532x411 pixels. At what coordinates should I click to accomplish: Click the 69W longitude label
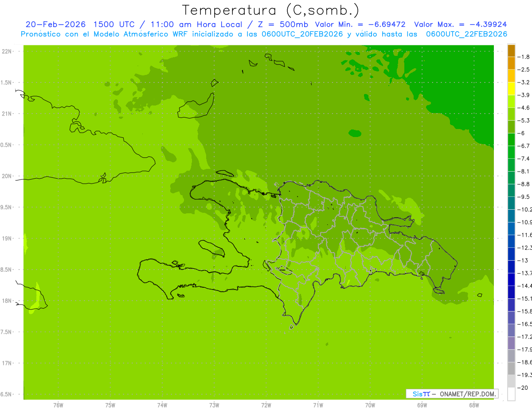tap(422, 405)
